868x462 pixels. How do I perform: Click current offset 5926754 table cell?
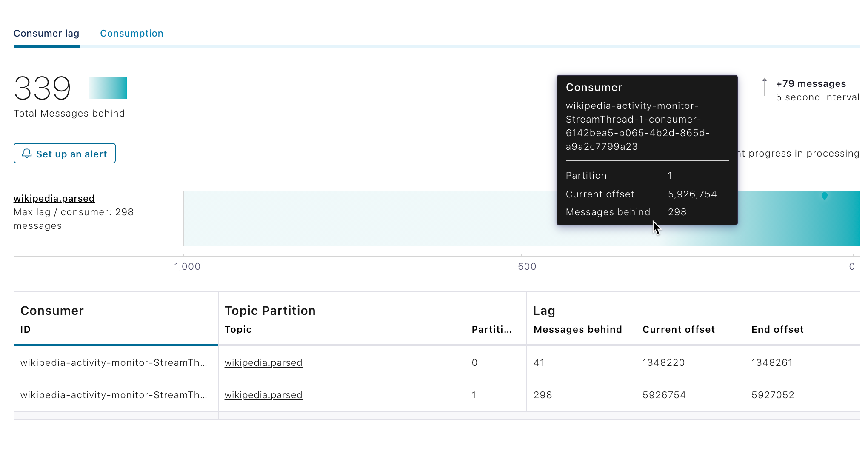click(664, 395)
